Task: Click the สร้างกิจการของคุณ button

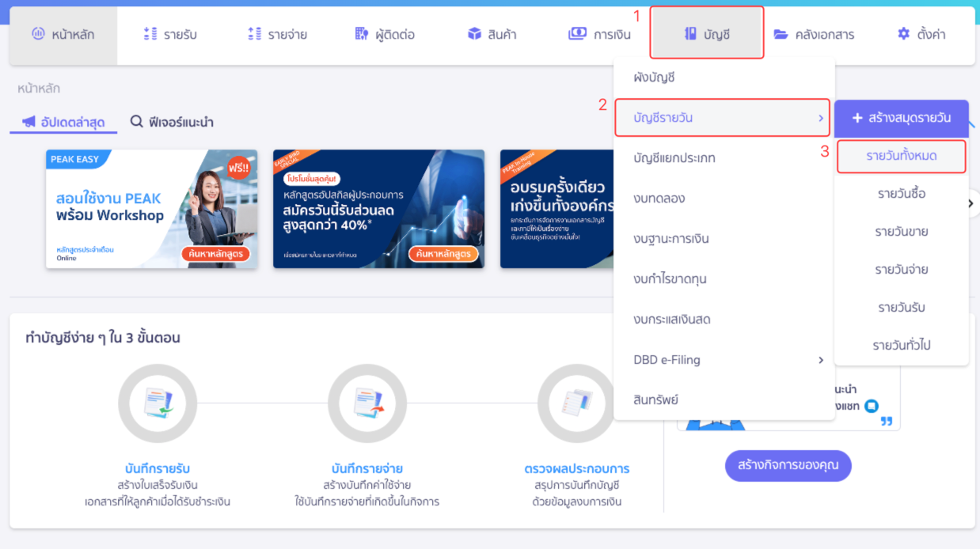Action: [x=788, y=465]
